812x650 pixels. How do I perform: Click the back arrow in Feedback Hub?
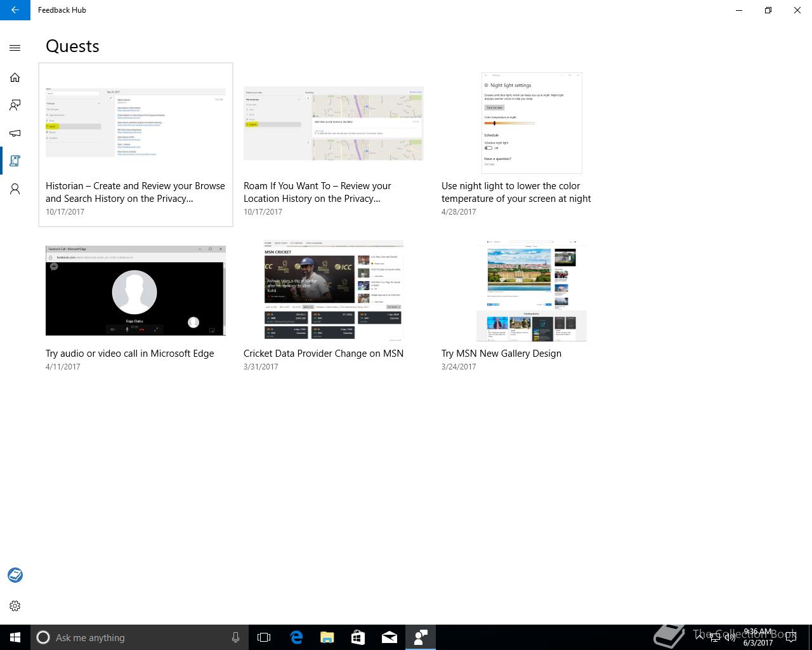point(15,10)
